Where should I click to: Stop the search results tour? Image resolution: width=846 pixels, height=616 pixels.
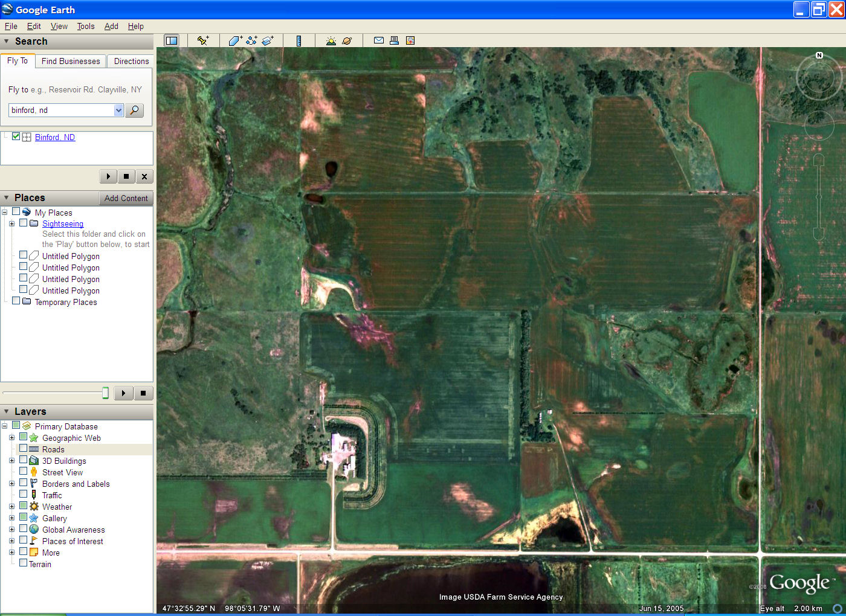click(x=126, y=176)
